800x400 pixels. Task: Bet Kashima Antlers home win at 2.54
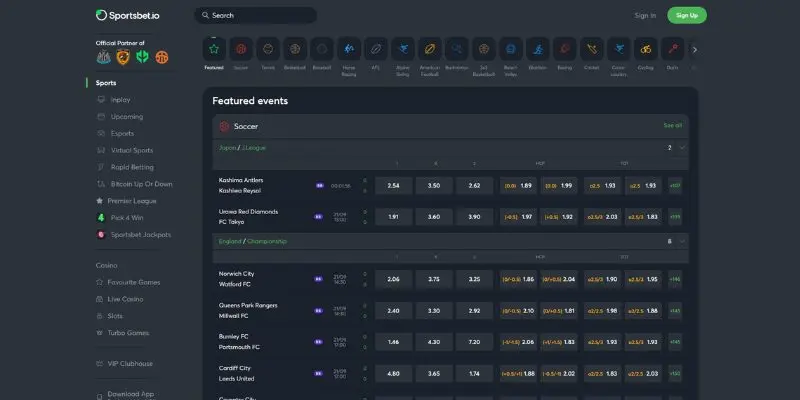(393, 186)
